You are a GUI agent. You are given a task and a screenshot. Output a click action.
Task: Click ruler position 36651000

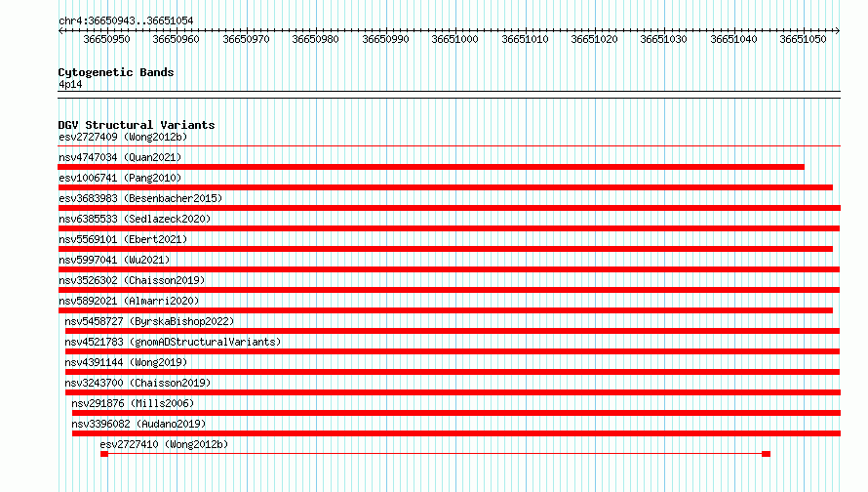coord(455,39)
